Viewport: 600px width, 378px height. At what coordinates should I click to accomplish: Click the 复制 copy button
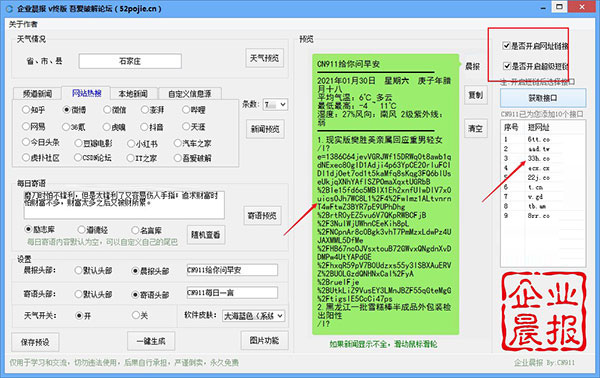point(476,95)
